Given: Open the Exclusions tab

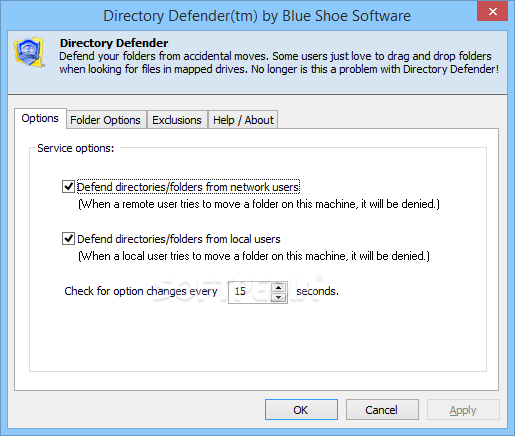Looking at the screenshot, I should pyautogui.click(x=177, y=120).
